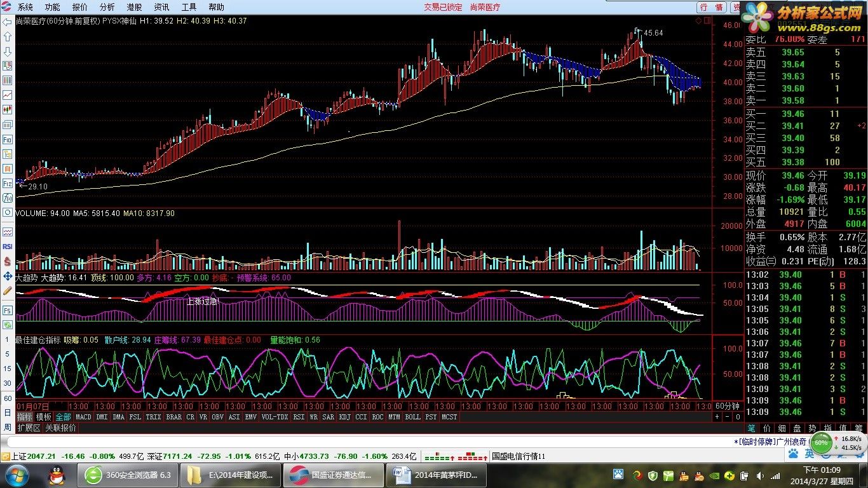Select the blue four-way move arrows icon
The width and height of the screenshot is (868, 488).
8,276
